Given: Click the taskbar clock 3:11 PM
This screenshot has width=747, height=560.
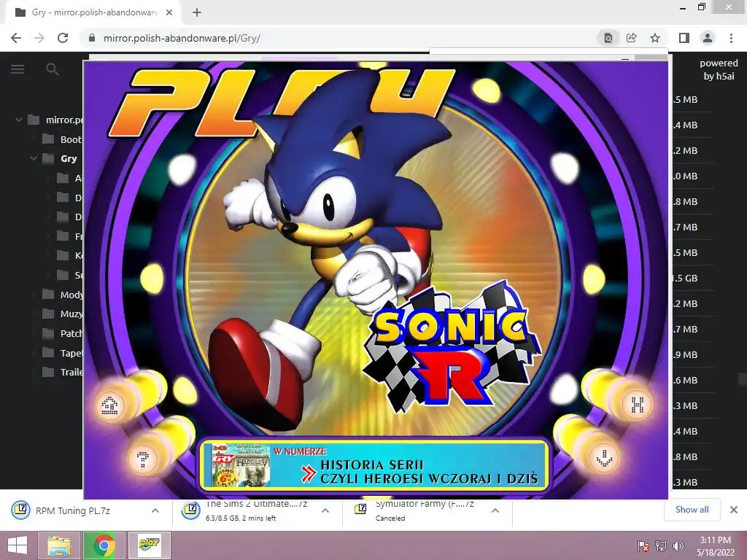Looking at the screenshot, I should coord(716,545).
